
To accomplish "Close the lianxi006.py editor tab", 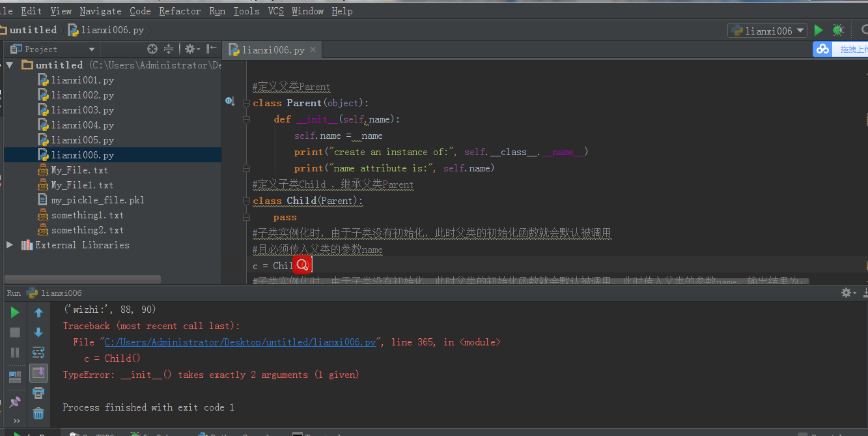I will tap(313, 50).
